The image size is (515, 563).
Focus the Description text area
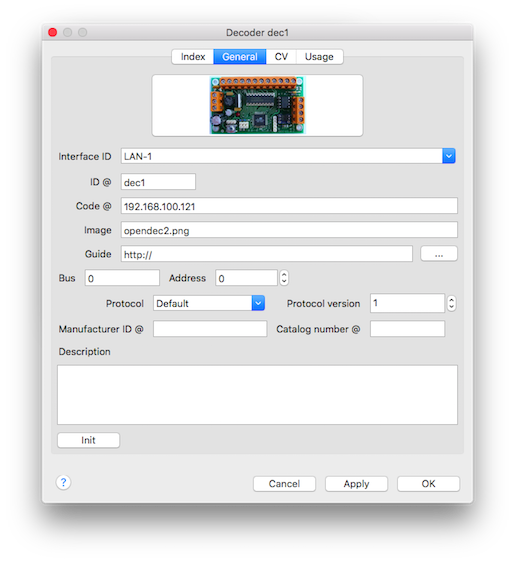(258, 395)
